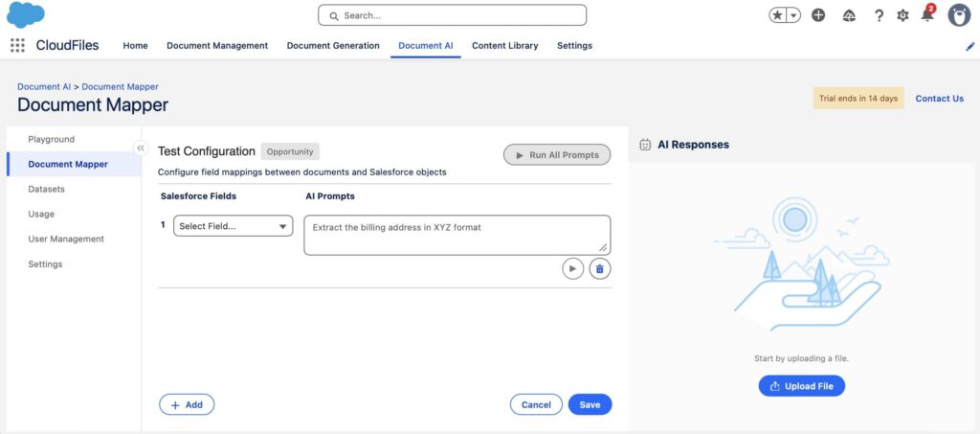Run prompt 1 with the play icon
The height and width of the screenshot is (434, 980).
pos(572,269)
